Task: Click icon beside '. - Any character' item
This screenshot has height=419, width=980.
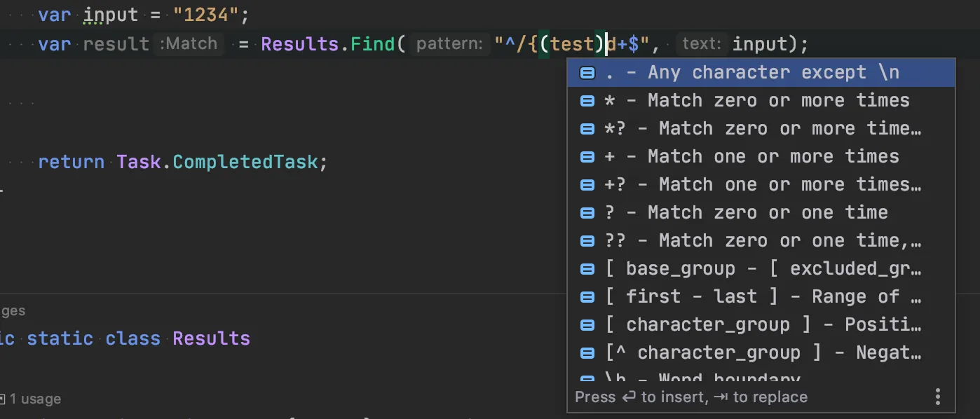Action: click(587, 73)
